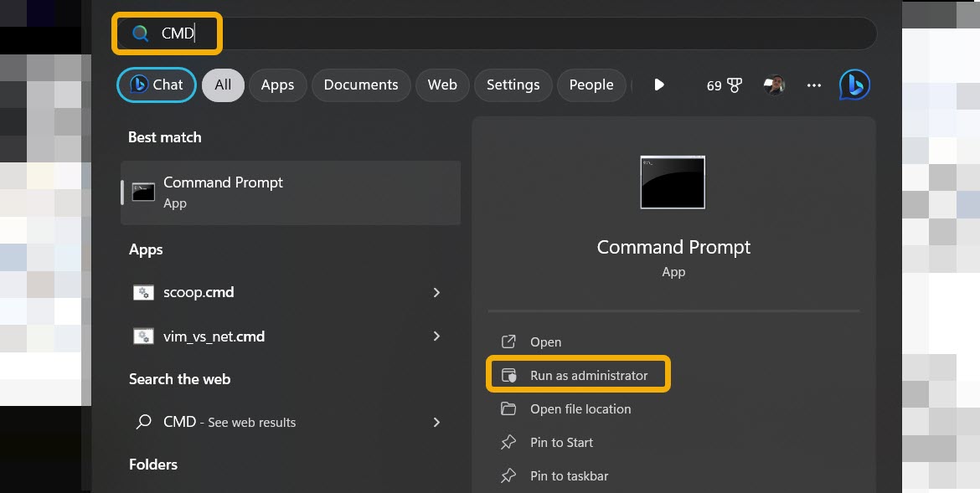Click the search magnifier icon
Image resolution: width=980 pixels, height=493 pixels.
click(x=139, y=33)
